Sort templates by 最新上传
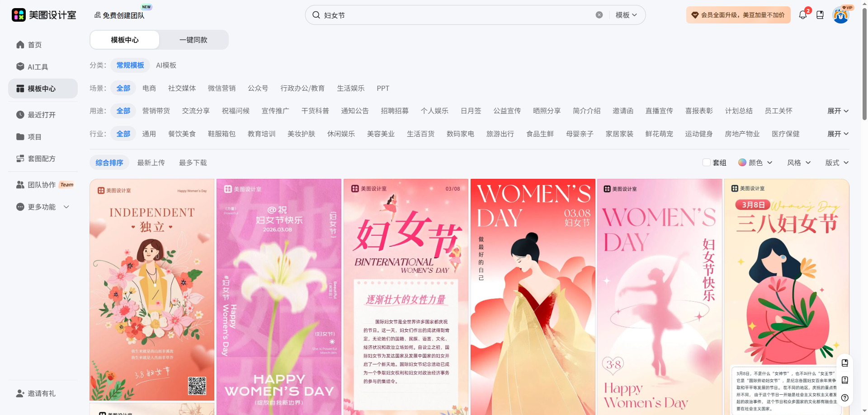The width and height of the screenshot is (868, 415). (x=151, y=163)
